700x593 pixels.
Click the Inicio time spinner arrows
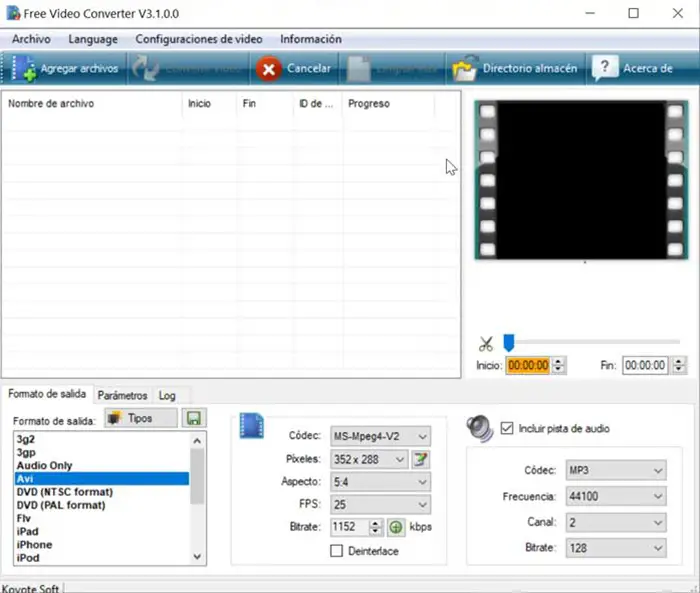[x=558, y=365]
